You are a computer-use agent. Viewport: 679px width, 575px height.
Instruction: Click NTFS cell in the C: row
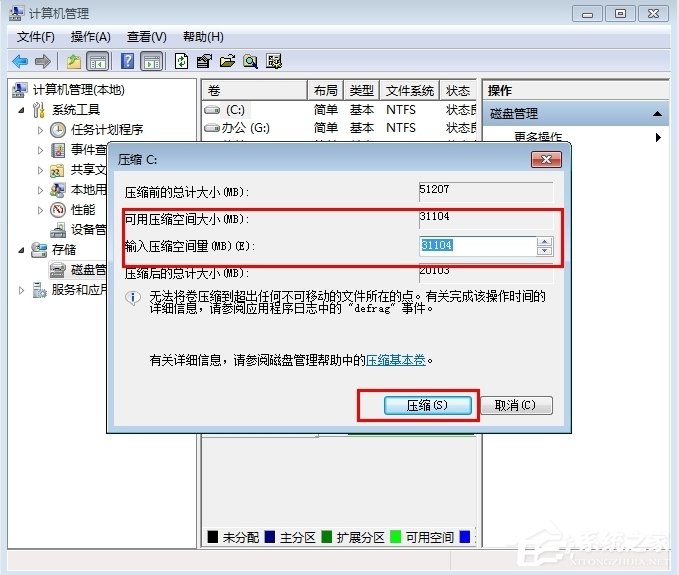pyautogui.click(x=401, y=110)
